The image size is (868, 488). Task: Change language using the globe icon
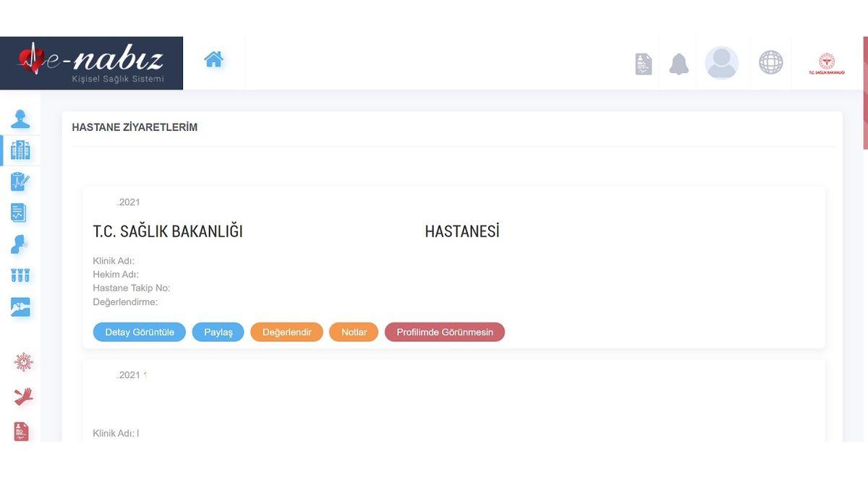(770, 62)
